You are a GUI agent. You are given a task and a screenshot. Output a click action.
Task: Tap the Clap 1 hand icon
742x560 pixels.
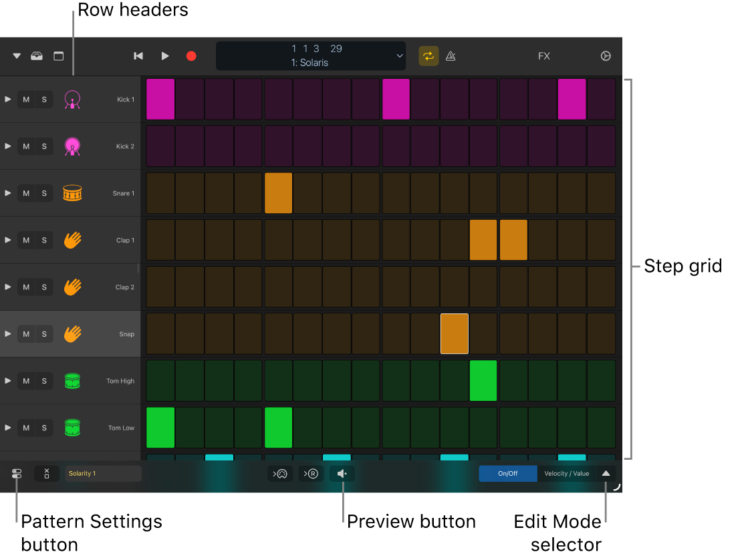click(x=72, y=239)
